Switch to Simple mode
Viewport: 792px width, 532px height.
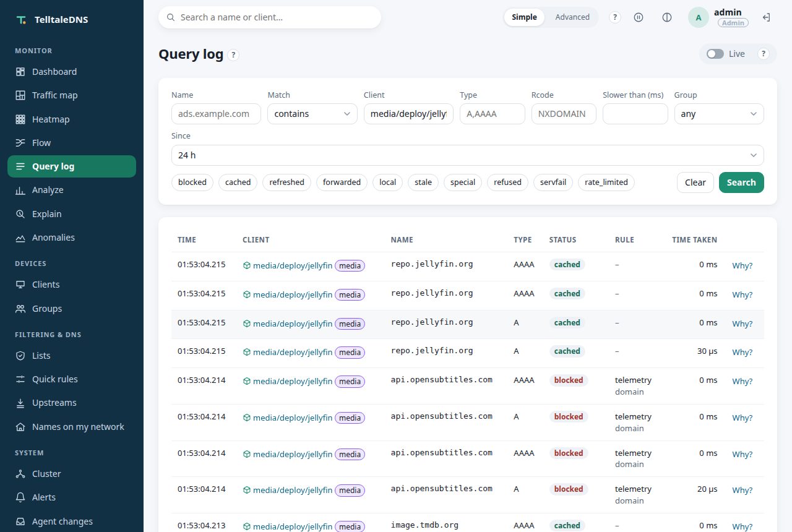(x=524, y=17)
